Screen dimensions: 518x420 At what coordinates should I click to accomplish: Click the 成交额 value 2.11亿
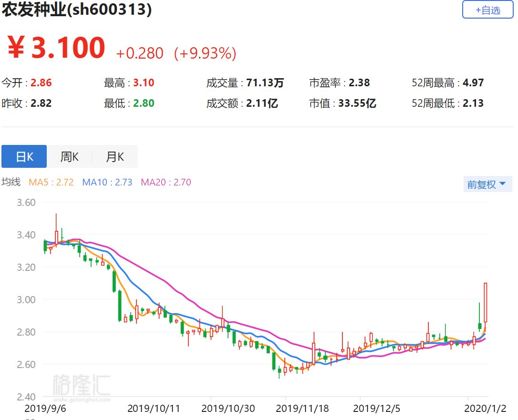pyautogui.click(x=262, y=103)
